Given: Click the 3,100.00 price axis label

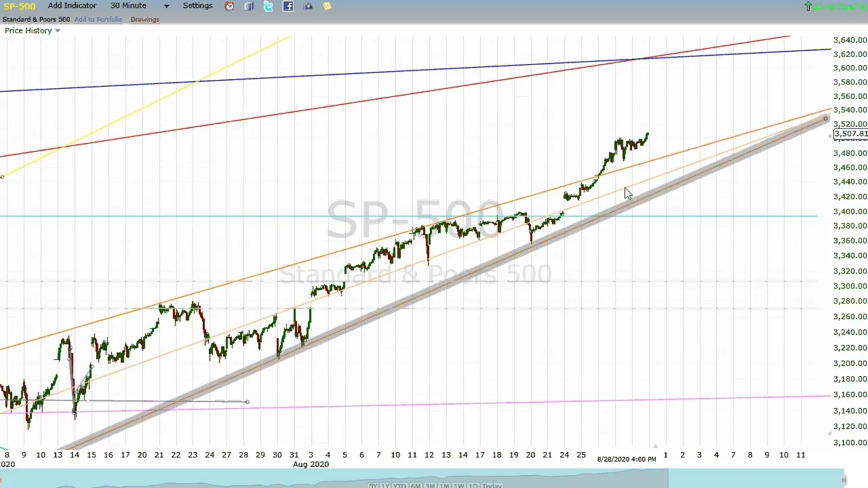Looking at the screenshot, I should tap(850, 443).
